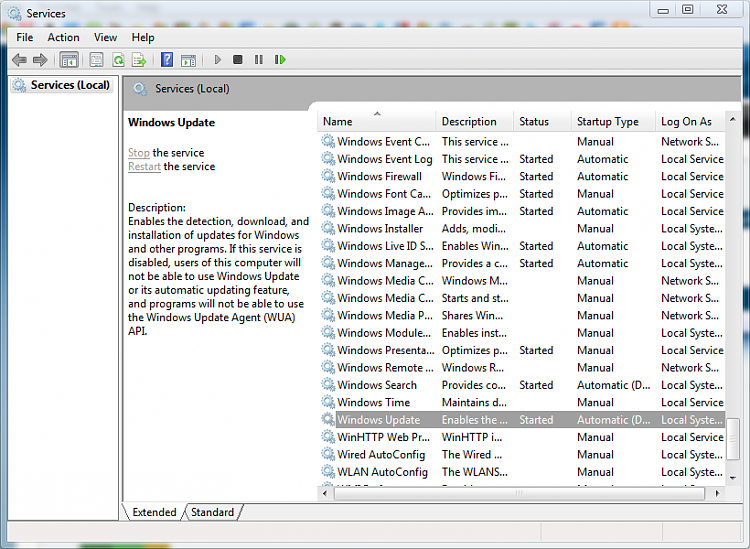Click the 'Maintains d...' description cell

[474, 402]
